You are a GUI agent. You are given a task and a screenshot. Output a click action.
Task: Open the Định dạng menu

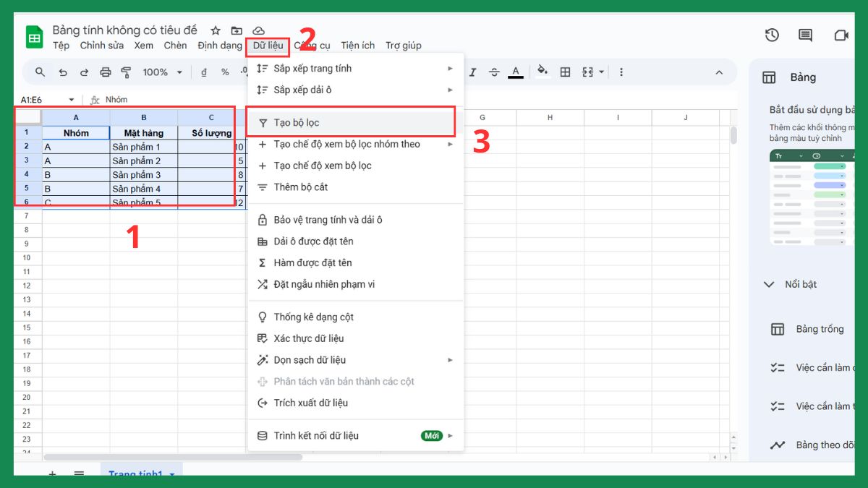(x=220, y=46)
